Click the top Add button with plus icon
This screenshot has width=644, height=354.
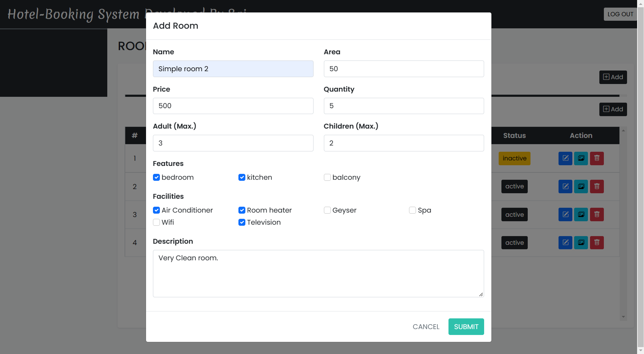click(613, 77)
